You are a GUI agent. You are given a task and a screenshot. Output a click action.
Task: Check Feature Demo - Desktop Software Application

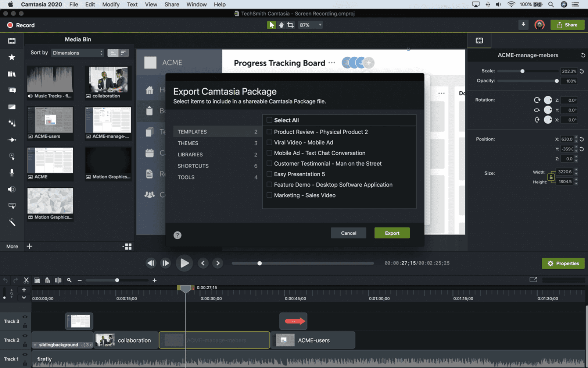[269, 185]
